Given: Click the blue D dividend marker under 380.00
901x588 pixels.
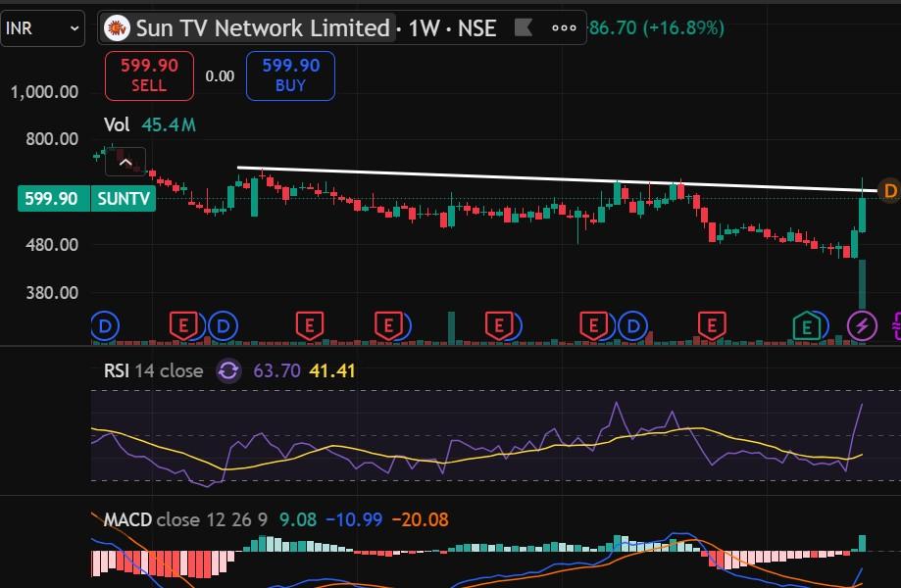Looking at the screenshot, I should point(105,326).
